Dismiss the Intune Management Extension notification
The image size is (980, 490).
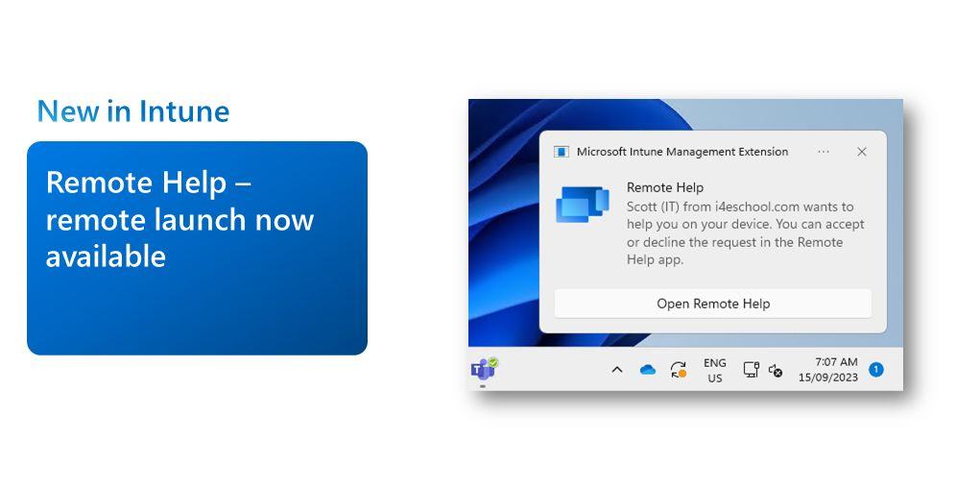[x=861, y=152]
